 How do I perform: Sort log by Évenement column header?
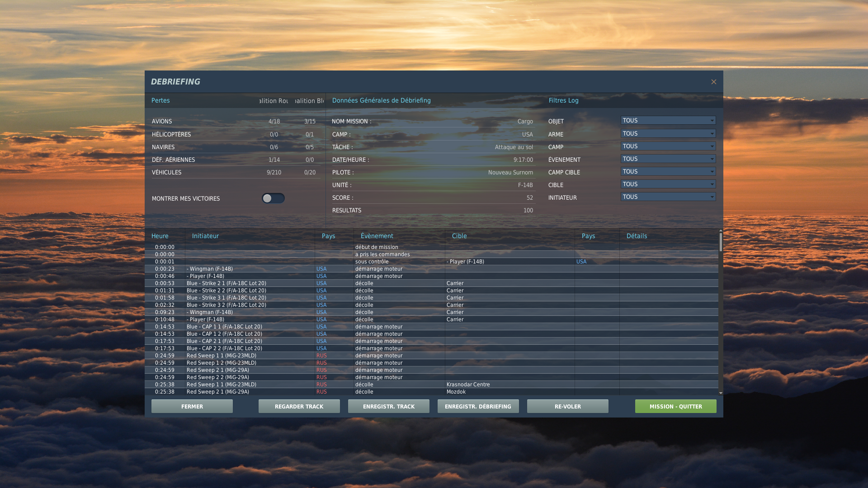[x=377, y=236]
